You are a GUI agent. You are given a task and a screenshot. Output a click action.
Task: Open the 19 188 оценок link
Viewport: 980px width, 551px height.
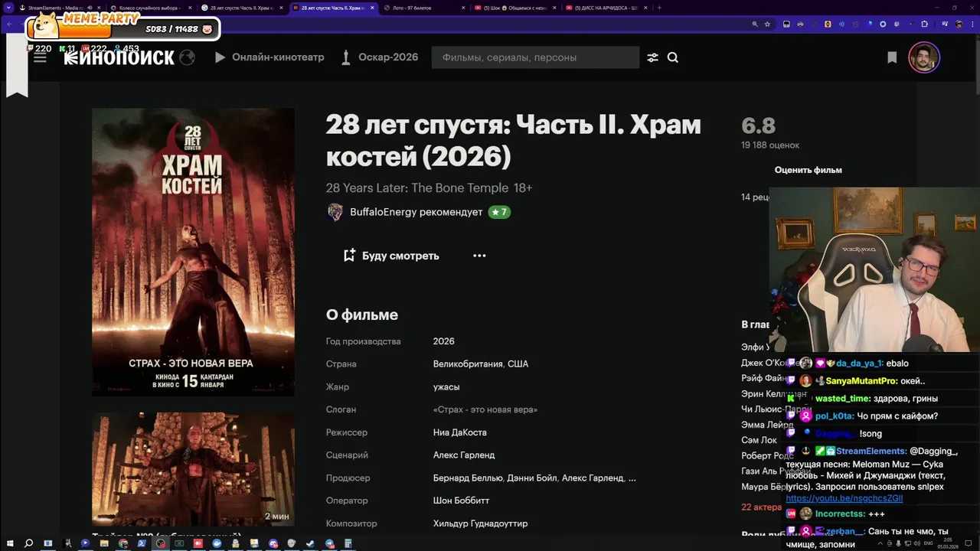click(x=770, y=145)
